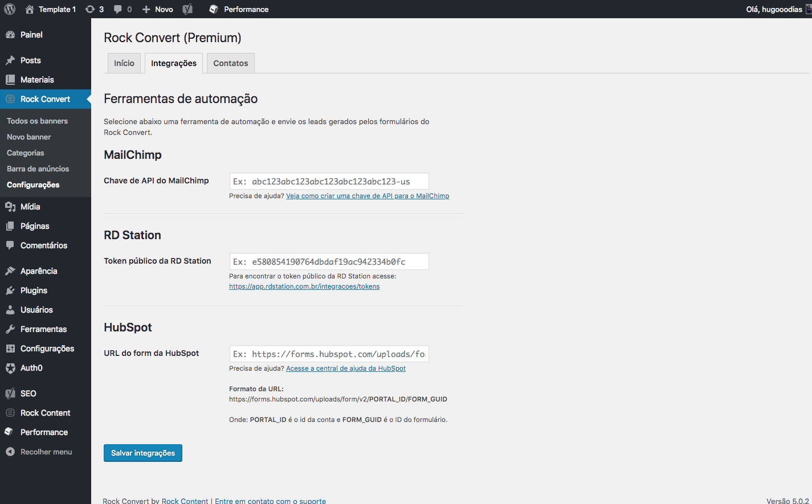Open HubSpot help center link
The height and width of the screenshot is (504, 812).
tap(346, 368)
